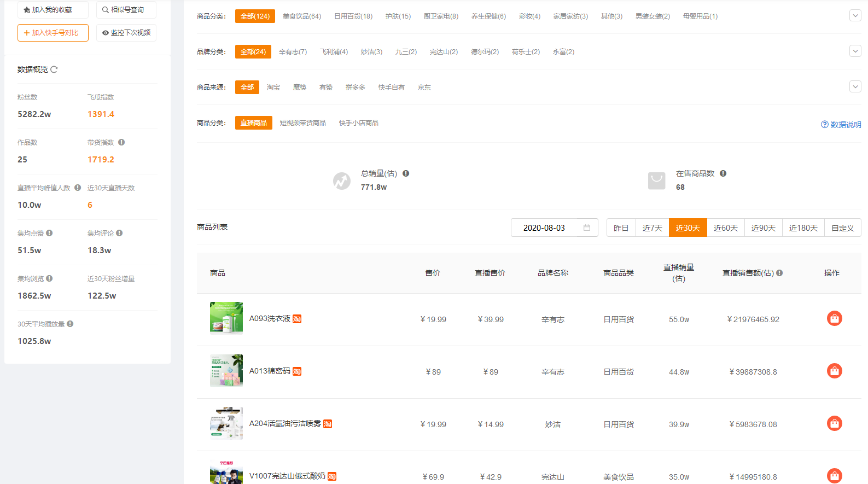The image size is (868, 484).
Task: Select the 近30天 time range
Action: pyautogui.click(x=688, y=228)
